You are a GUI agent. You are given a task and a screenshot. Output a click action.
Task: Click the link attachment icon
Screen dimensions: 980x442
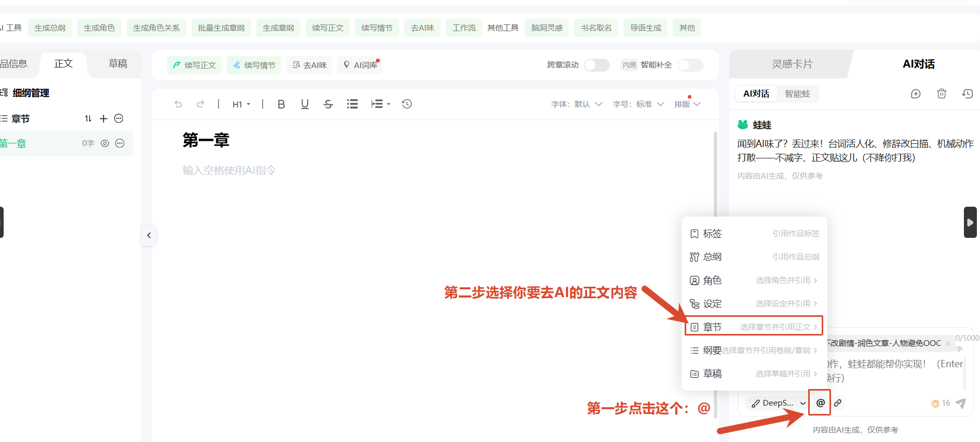838,403
